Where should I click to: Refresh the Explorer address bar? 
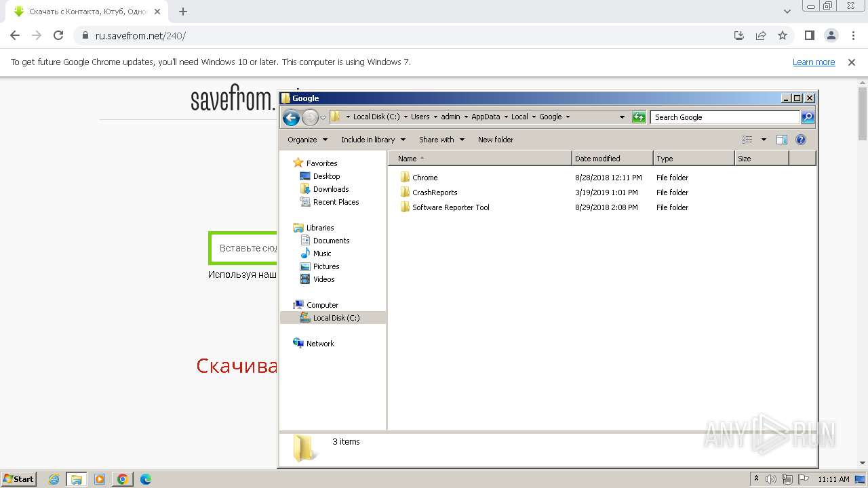coord(639,117)
